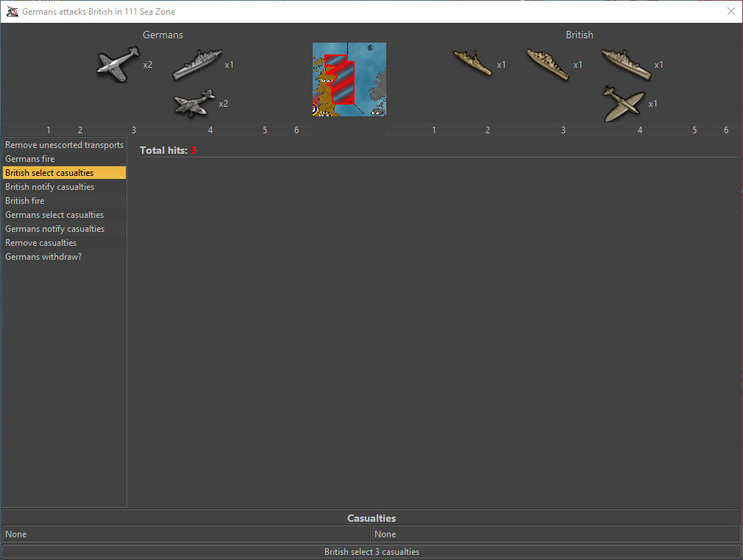Select the 'Germans fire' step
The image size is (743, 560).
click(x=29, y=159)
